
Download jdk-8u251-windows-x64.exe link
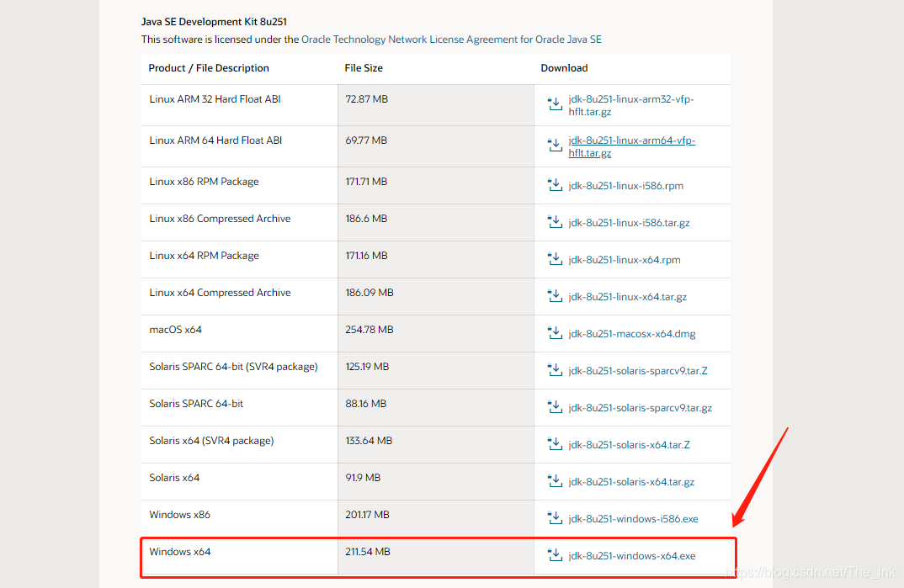click(632, 556)
